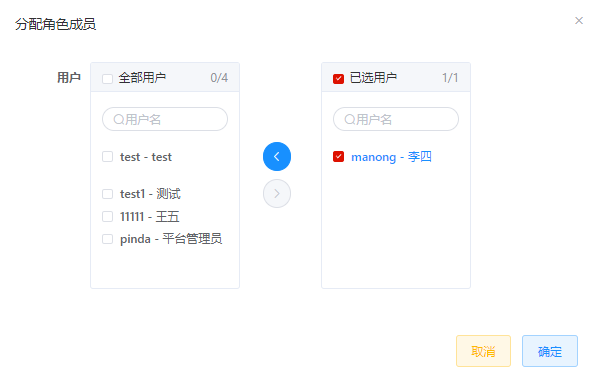Click search icon in 全部用户 filter
Viewport: 599px width, 380px height.
(x=118, y=120)
